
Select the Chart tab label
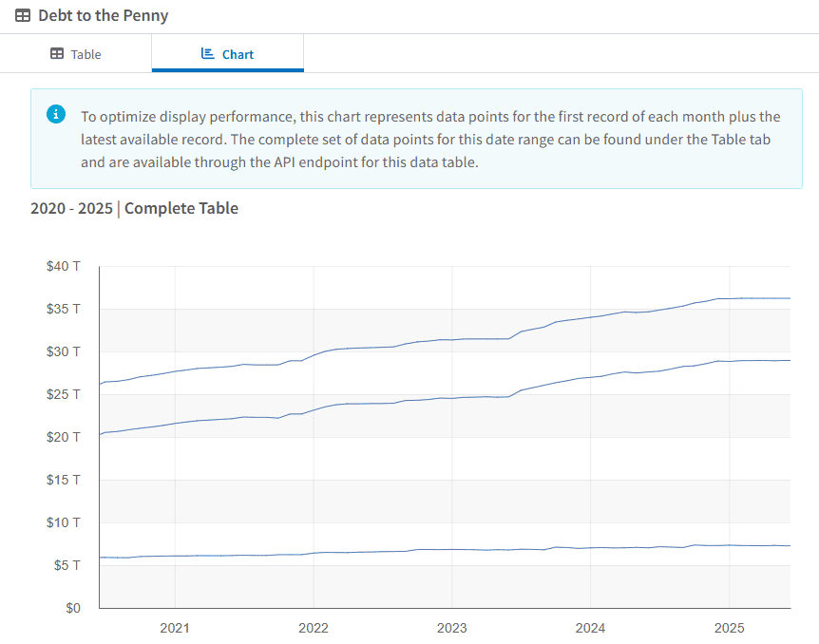click(x=238, y=54)
